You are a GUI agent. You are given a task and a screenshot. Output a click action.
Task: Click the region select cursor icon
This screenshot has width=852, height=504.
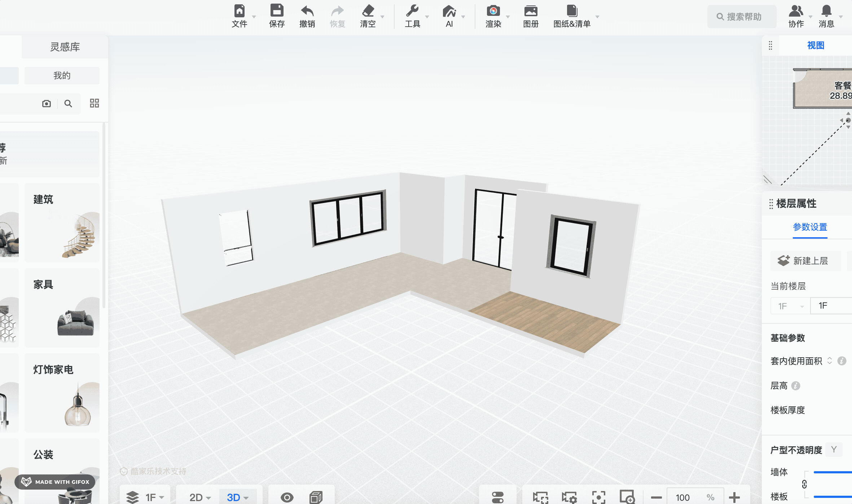coord(540,498)
